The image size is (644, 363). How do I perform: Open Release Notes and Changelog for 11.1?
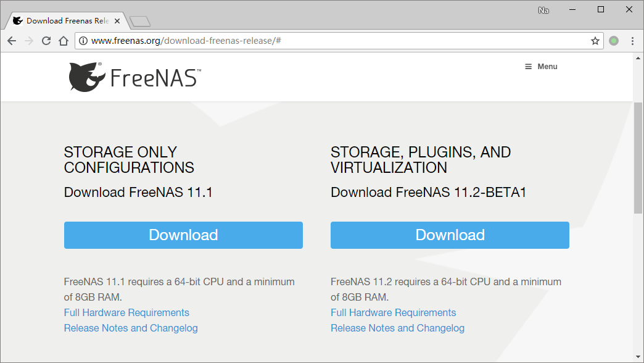pos(131,328)
